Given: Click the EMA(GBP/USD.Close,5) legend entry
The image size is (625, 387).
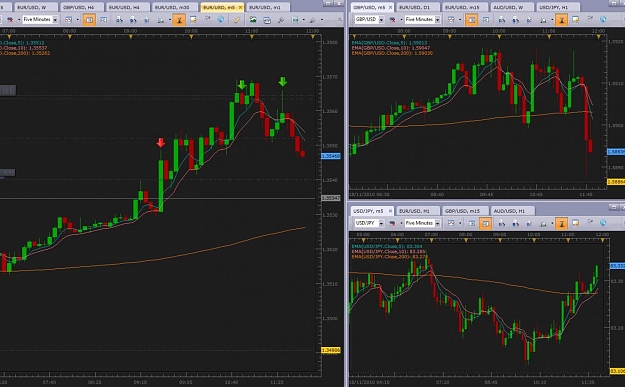Looking at the screenshot, I should [389, 43].
